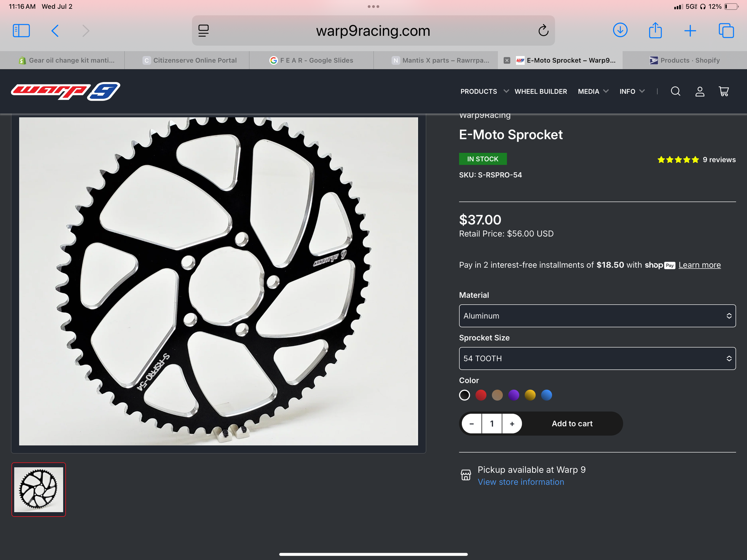Open the Sprocket Size dropdown
The image size is (747, 560).
597,358
